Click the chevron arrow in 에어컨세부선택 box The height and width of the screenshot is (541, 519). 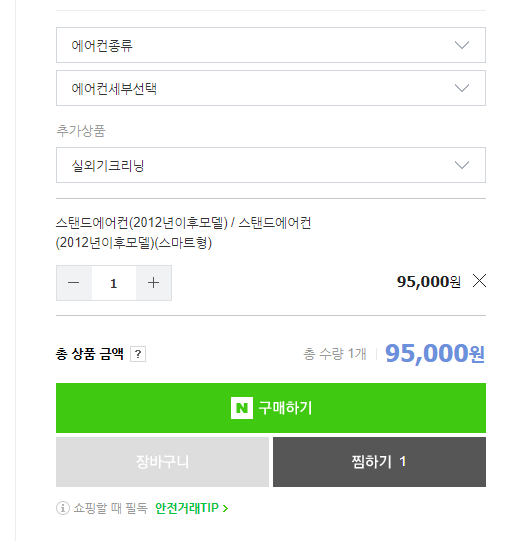pyautogui.click(x=462, y=88)
